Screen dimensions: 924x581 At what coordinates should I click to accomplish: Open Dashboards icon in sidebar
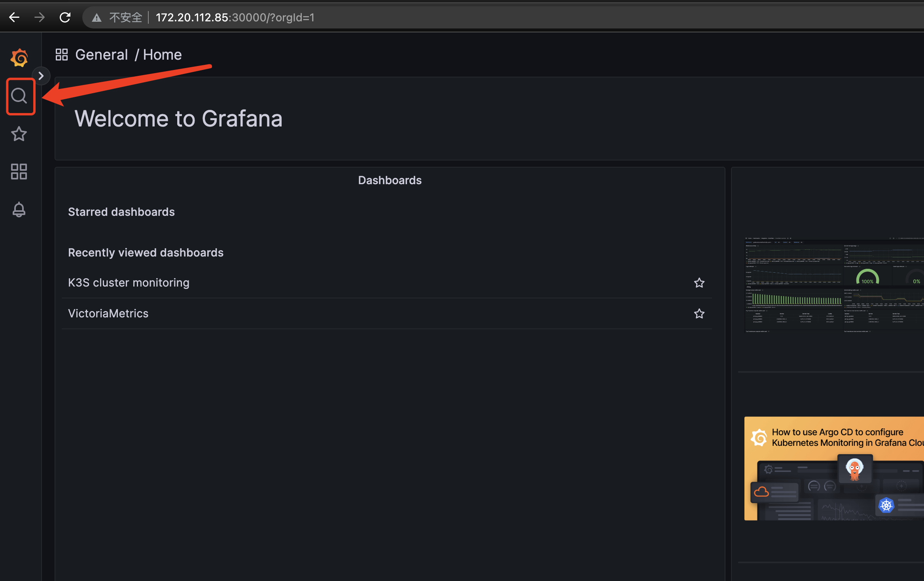[x=19, y=172]
